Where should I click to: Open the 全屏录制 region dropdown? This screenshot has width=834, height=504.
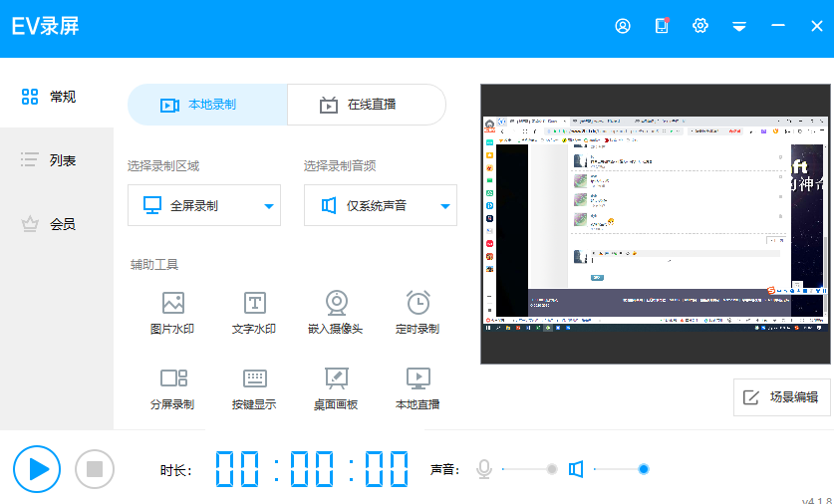pos(204,205)
